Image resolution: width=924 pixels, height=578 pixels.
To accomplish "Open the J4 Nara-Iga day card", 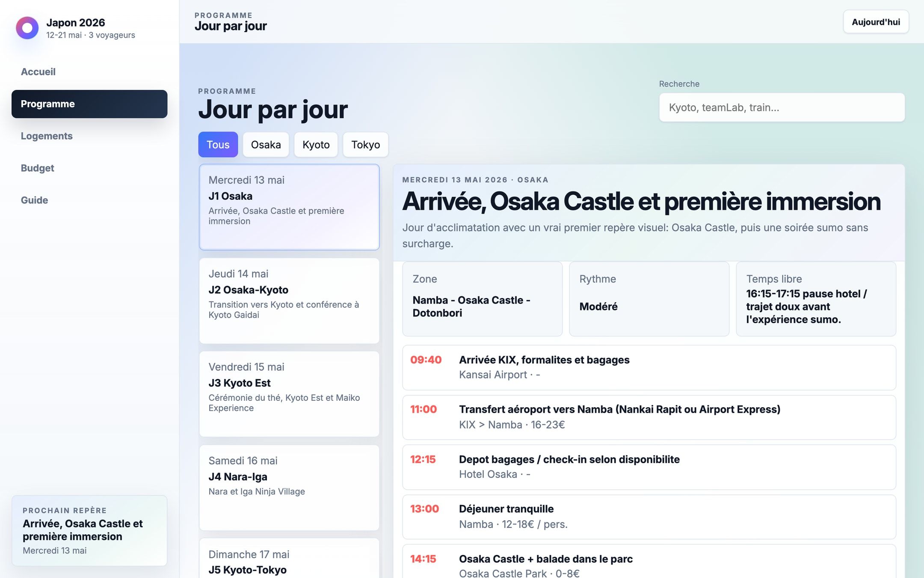I will click(289, 488).
